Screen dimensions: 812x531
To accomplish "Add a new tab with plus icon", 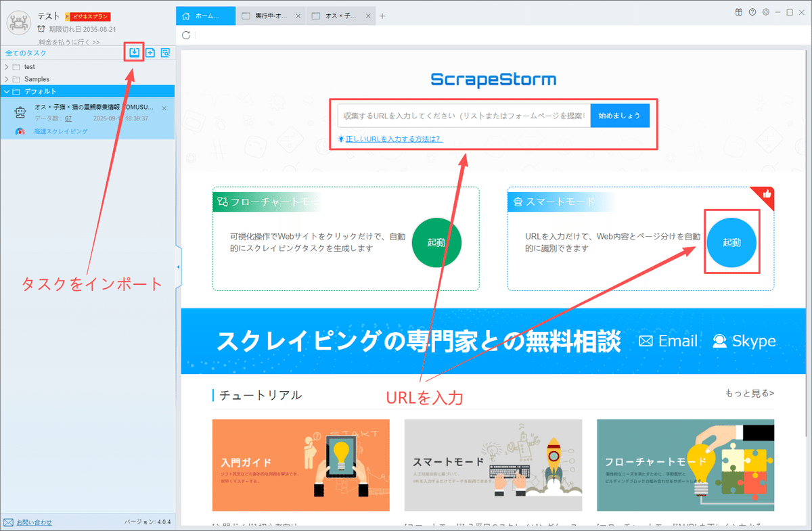I will coord(382,16).
